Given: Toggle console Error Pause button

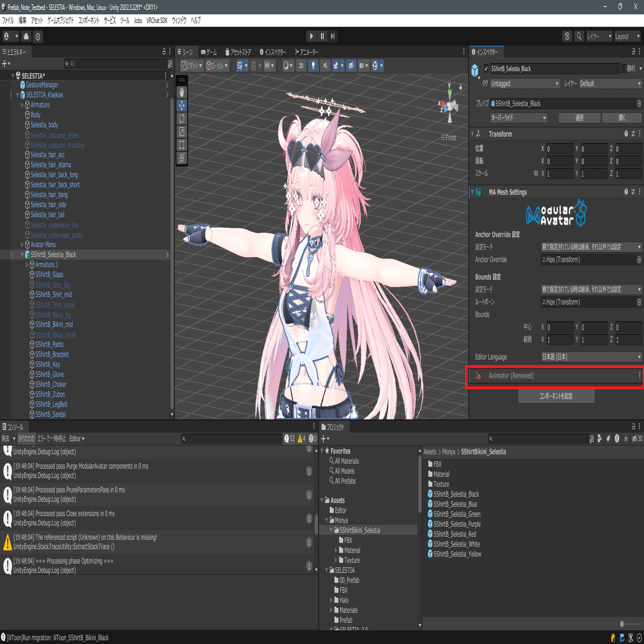Looking at the screenshot, I should tap(51, 439).
